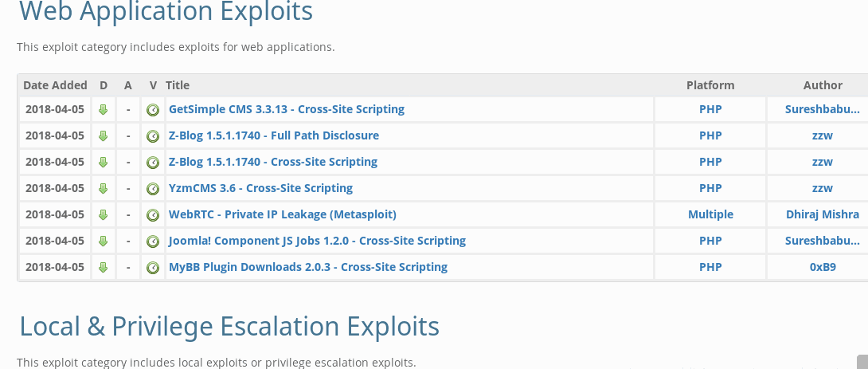Image resolution: width=868 pixels, height=369 pixels.
Task: Open author Sureshbabu... for Joomla! JS Jobs row
Action: [822, 241]
